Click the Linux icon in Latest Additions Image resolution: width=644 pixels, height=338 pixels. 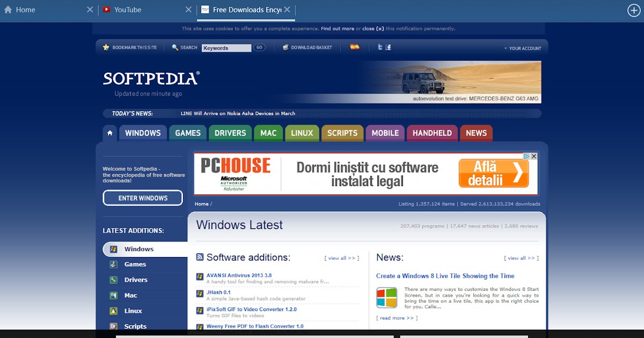coord(114,311)
